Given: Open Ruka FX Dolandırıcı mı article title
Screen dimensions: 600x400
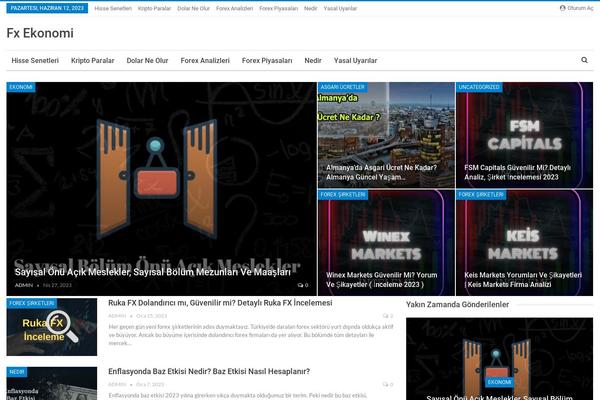Looking at the screenshot, I should (x=220, y=303).
